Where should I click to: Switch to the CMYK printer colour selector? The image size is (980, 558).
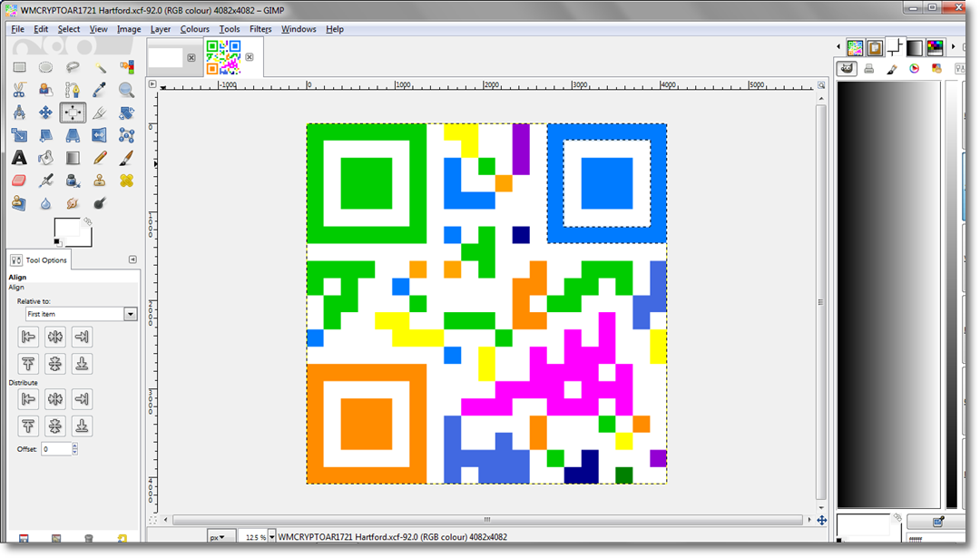tap(868, 69)
